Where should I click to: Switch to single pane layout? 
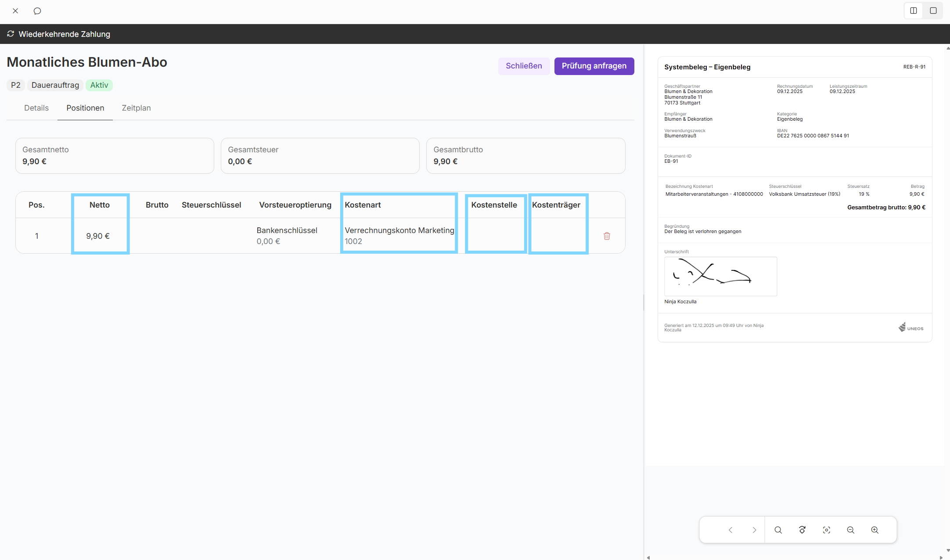click(x=933, y=11)
